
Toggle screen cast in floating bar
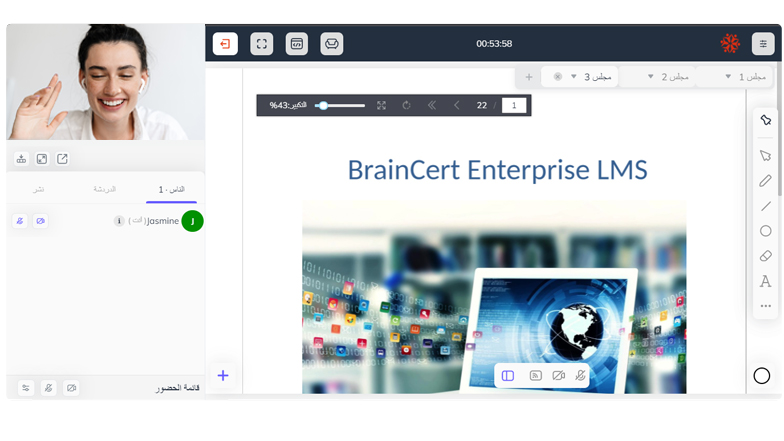point(536,376)
